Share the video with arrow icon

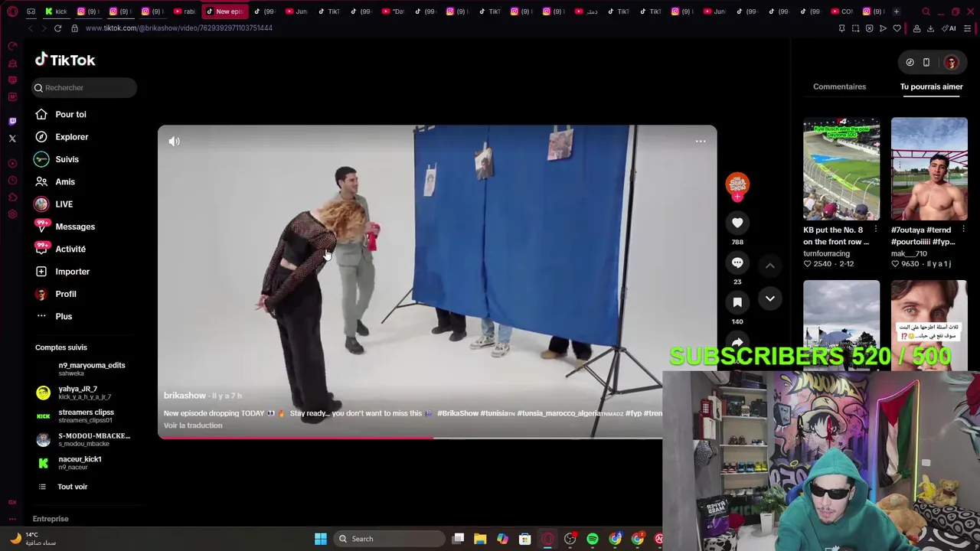point(737,342)
